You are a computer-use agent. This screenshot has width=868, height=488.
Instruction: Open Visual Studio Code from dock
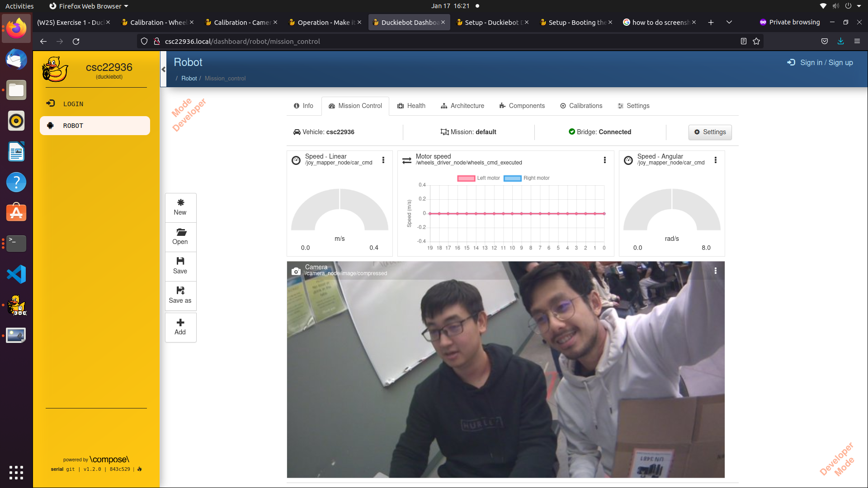16,274
